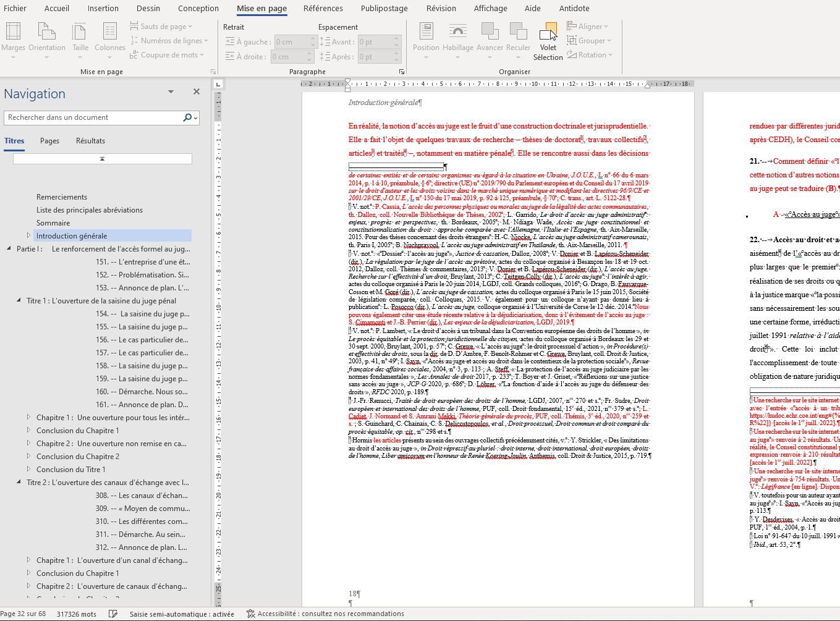Switch to the Révision ribbon tab
Screen dimensions: 840x621
[x=441, y=8]
